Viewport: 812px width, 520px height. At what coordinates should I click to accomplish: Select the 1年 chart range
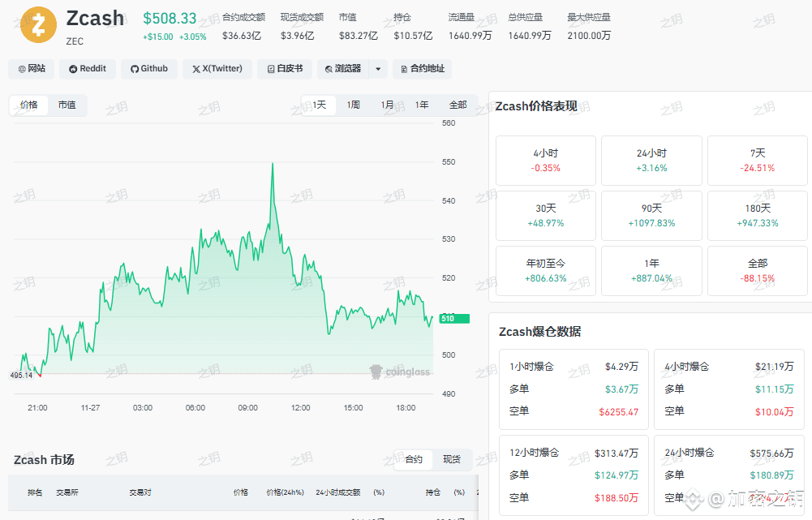point(422,105)
